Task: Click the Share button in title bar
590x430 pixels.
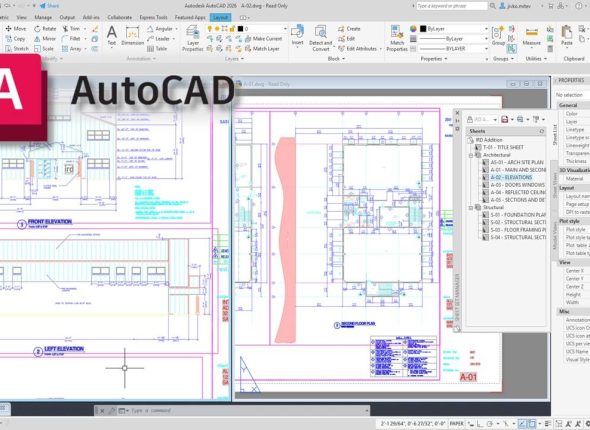Action: click(49, 6)
